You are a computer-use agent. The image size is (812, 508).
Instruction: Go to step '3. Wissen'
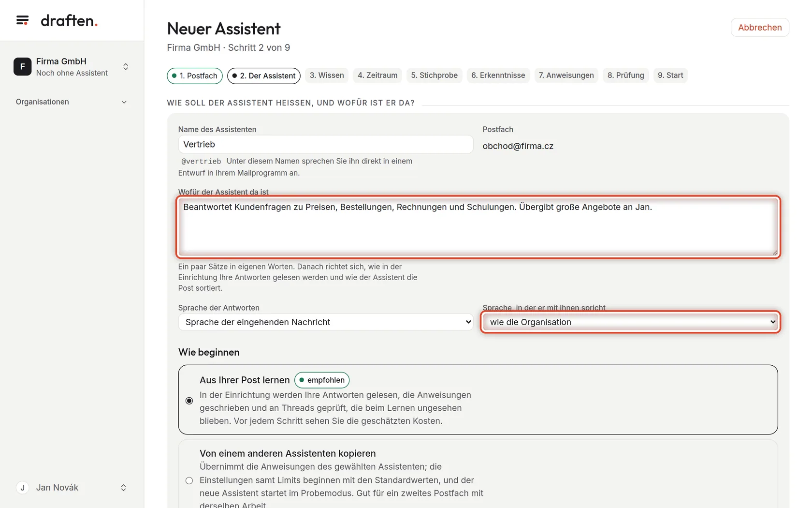(327, 75)
